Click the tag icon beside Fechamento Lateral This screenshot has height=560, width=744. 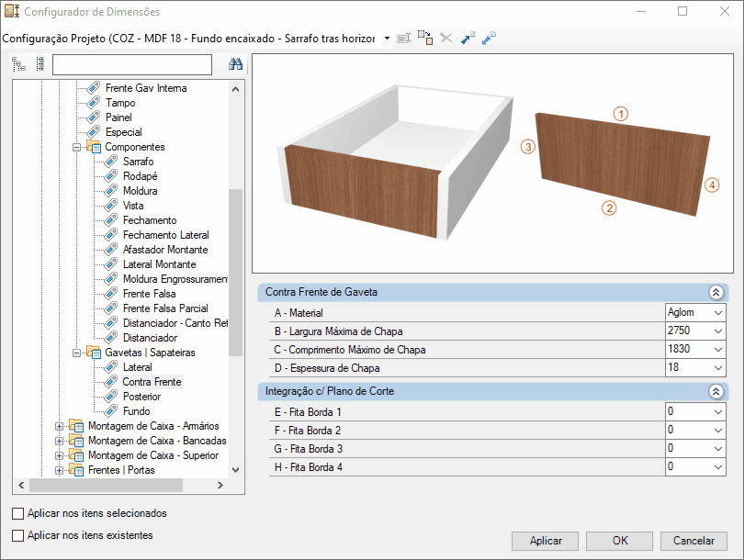pos(110,235)
